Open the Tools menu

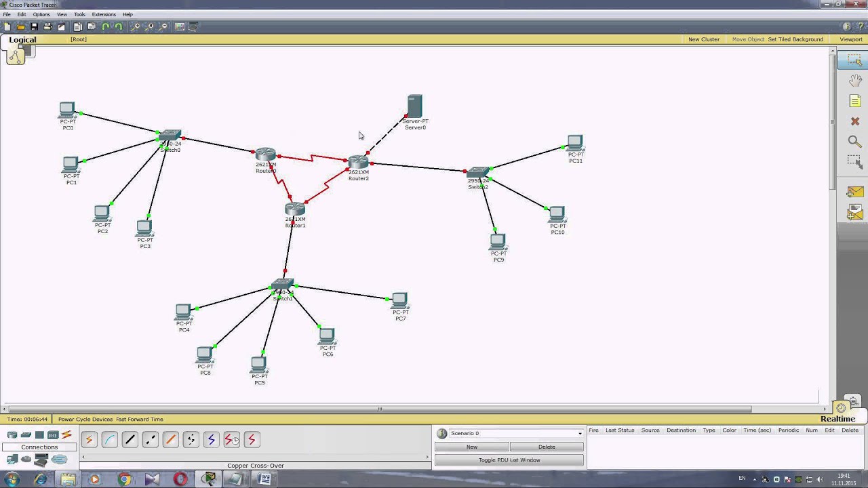point(79,14)
